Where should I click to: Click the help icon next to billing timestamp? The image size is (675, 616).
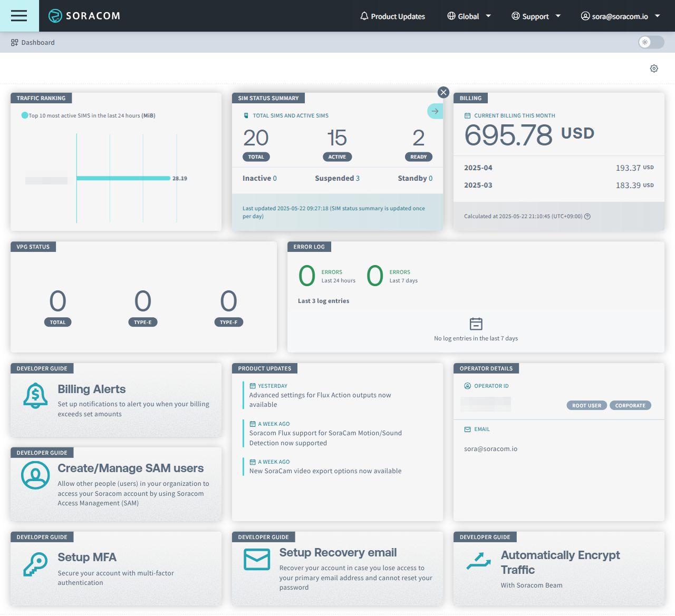coord(587,216)
